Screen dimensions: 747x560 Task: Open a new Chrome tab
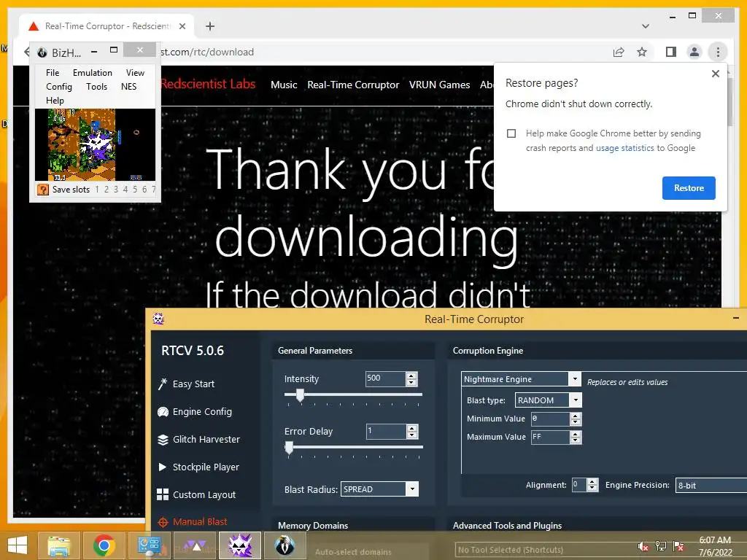[210, 26]
